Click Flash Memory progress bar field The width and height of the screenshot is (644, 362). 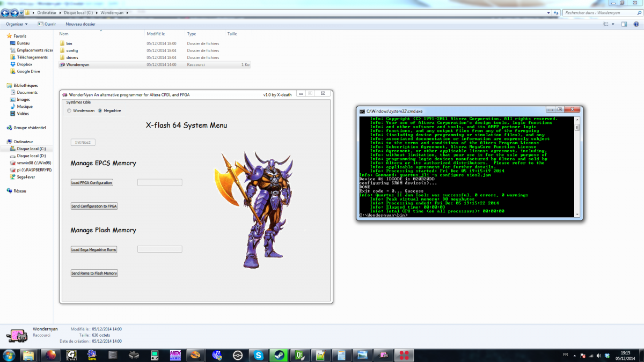coord(160,249)
